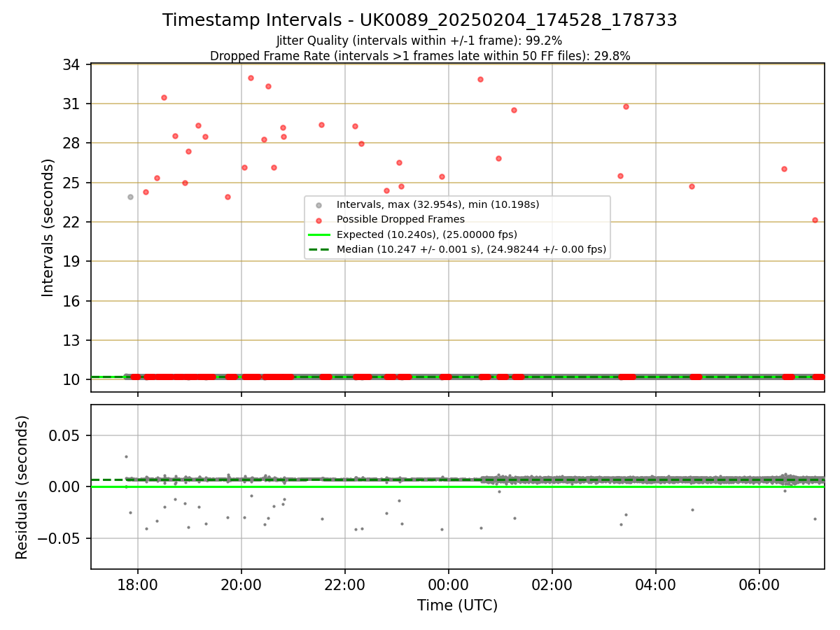Click the y-axis tick label '10'
840x630 pixels.
click(73, 379)
